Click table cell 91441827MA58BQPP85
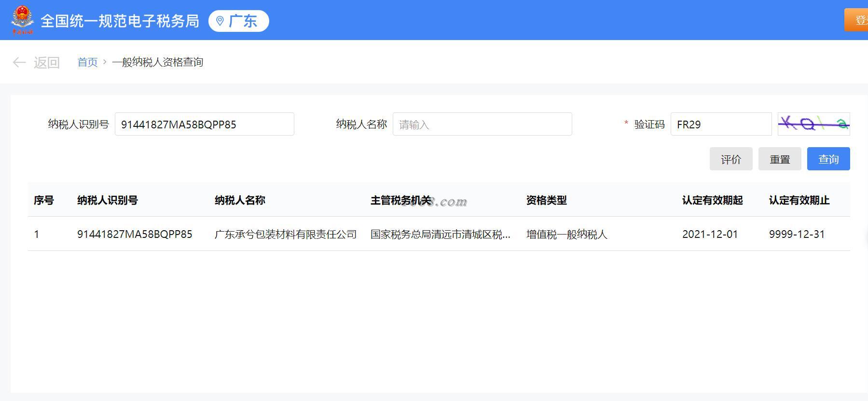868x401 pixels. click(x=135, y=234)
